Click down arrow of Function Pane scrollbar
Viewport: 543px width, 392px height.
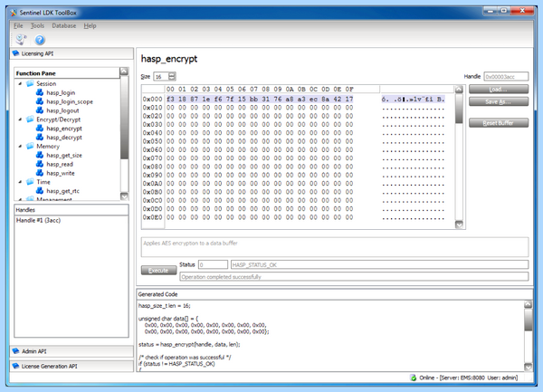click(124, 196)
